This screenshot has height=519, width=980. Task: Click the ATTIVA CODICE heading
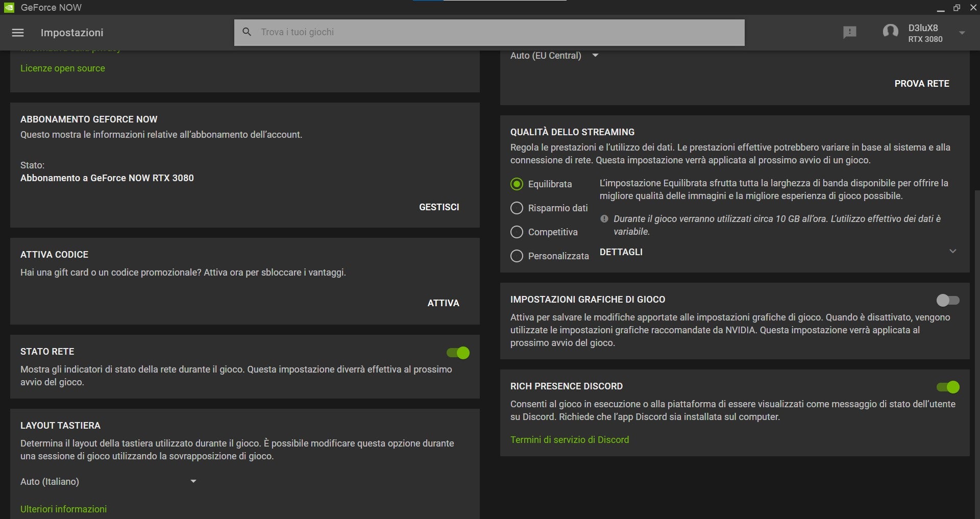(x=54, y=255)
